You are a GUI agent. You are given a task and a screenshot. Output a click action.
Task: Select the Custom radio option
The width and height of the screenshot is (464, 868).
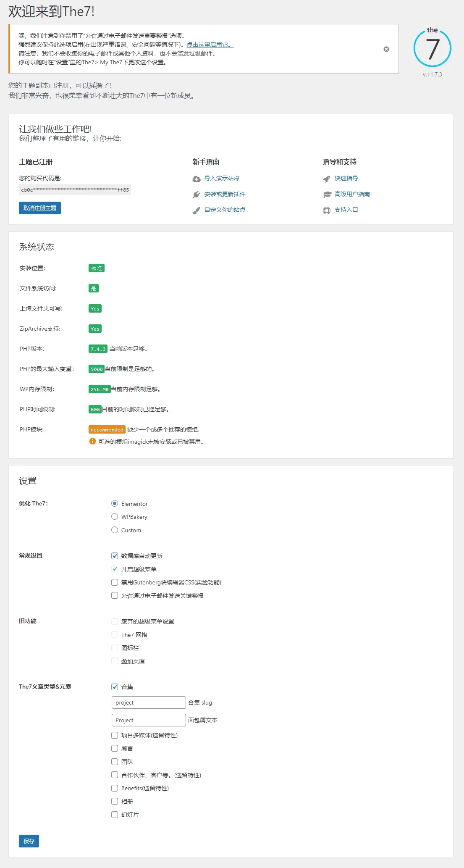115,530
